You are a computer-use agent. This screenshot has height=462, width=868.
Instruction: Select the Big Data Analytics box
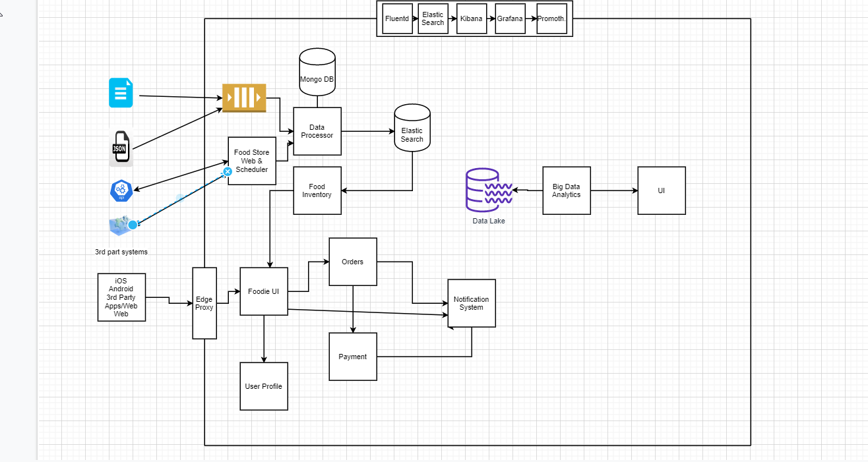567,190
